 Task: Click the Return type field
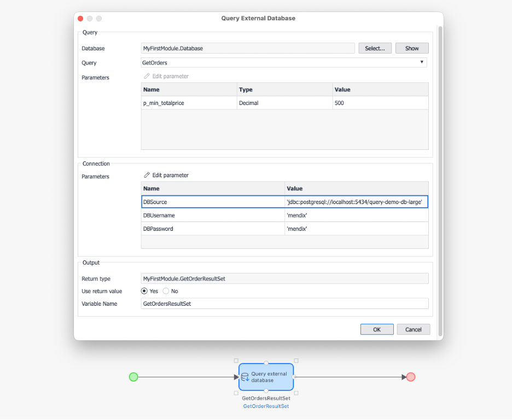pyautogui.click(x=285, y=279)
